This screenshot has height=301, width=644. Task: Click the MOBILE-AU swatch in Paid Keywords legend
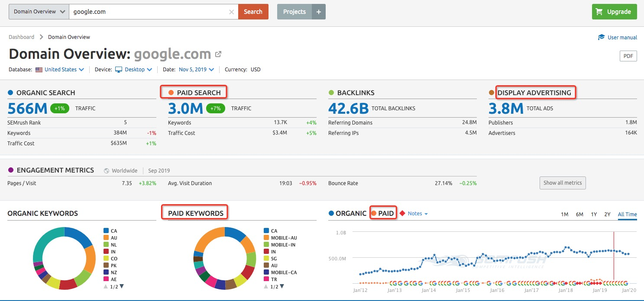point(266,238)
